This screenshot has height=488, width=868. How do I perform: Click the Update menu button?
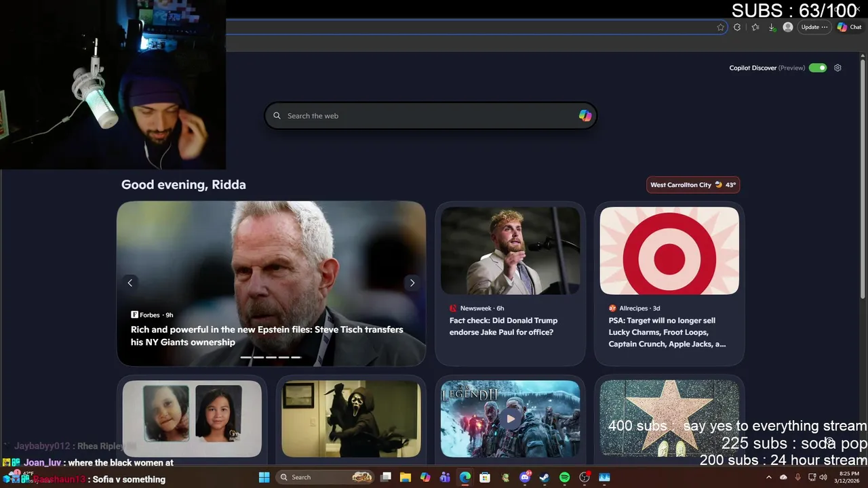814,27
